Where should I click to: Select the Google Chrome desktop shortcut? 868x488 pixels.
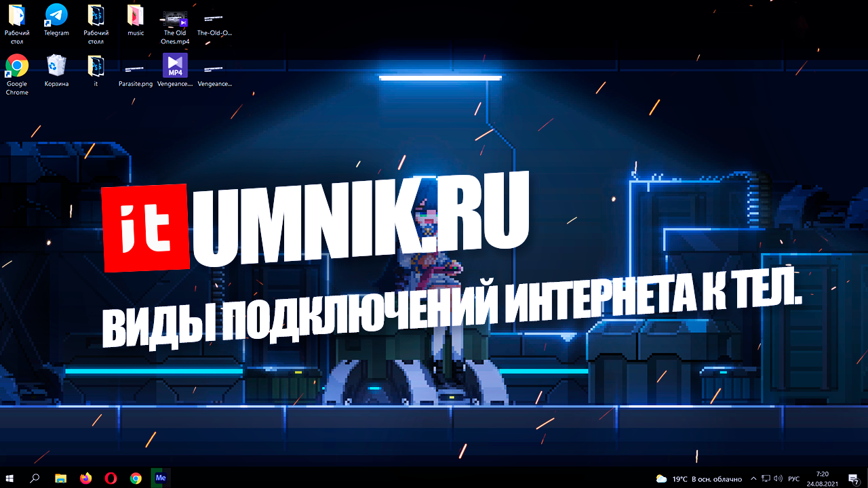(17, 75)
